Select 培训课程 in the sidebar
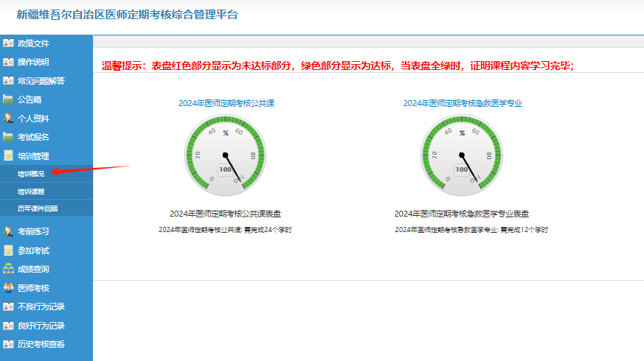This screenshot has height=361, width=644. (31, 191)
